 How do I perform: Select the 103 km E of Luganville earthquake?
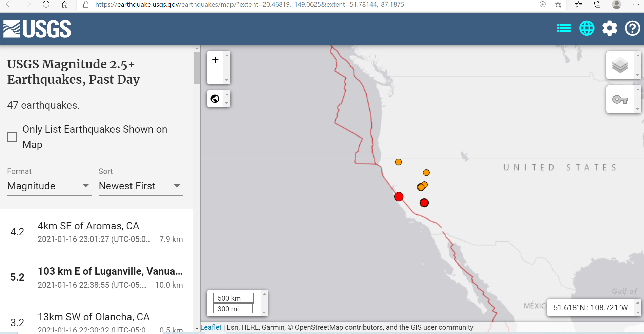point(97,277)
